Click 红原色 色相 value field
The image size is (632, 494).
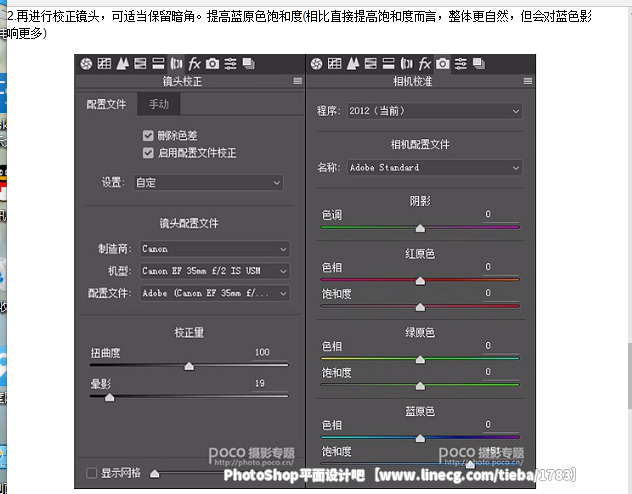point(500,267)
